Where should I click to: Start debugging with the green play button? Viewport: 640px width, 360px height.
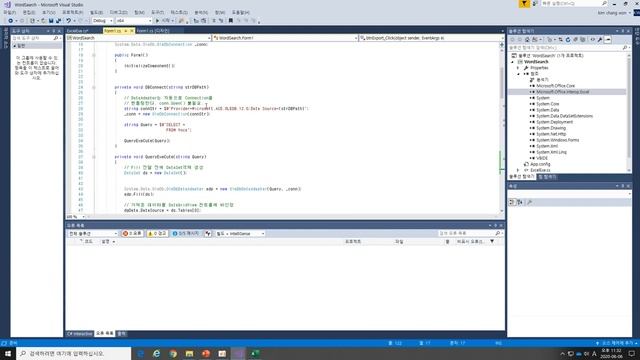pyautogui.click(x=158, y=20)
